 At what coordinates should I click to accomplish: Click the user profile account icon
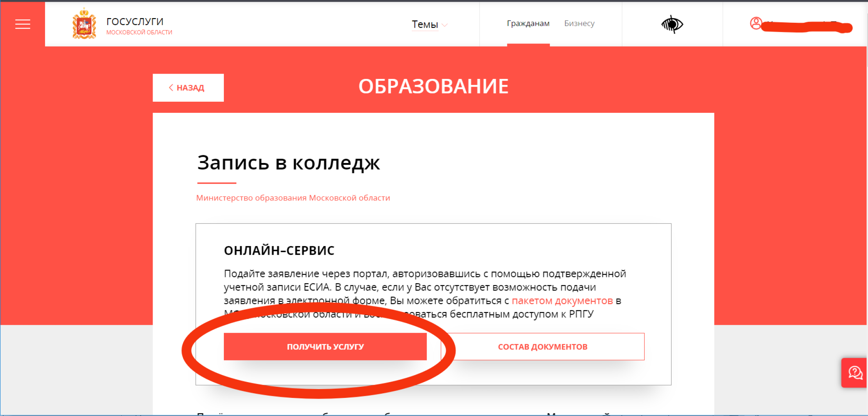tap(756, 24)
